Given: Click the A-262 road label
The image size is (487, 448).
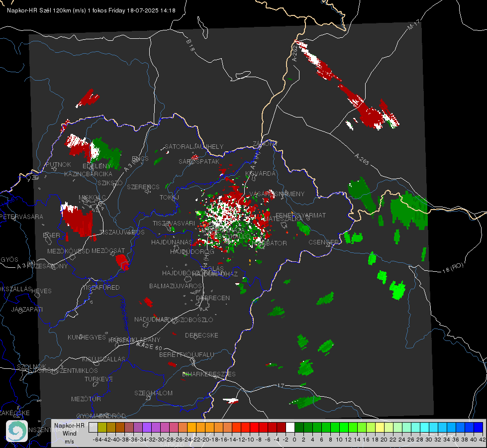Looking at the screenshot, I should pyautogui.click(x=295, y=53).
